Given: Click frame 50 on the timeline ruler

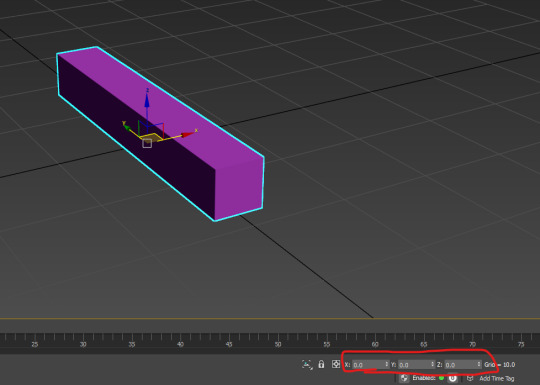Looking at the screenshot, I should click(278, 344).
